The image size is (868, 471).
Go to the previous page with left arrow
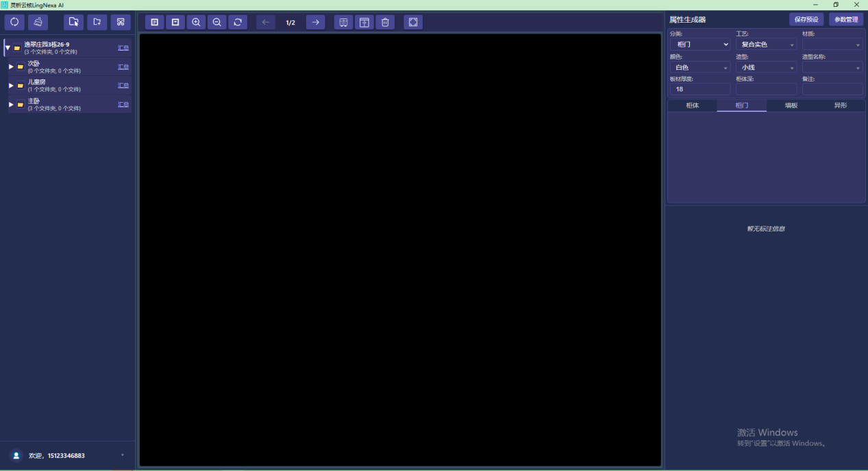266,23
